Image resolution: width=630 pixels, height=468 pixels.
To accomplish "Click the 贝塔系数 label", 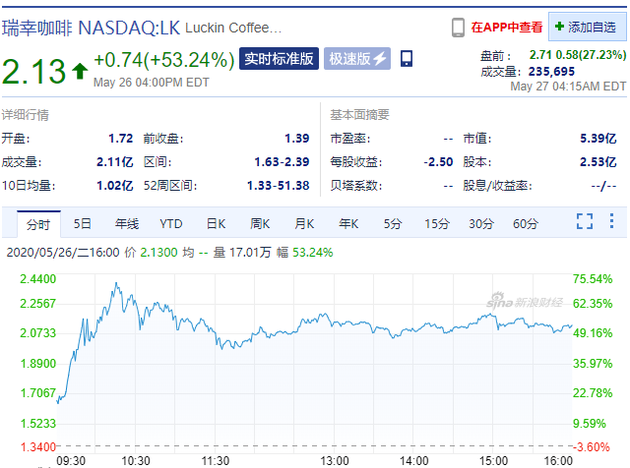I will 356,186.
